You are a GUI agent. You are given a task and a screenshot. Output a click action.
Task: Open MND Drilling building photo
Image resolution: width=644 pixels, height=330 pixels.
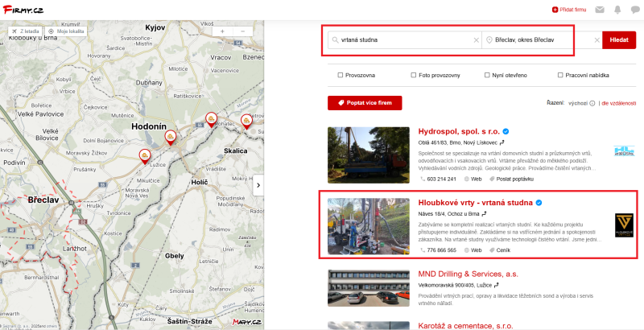369,287
